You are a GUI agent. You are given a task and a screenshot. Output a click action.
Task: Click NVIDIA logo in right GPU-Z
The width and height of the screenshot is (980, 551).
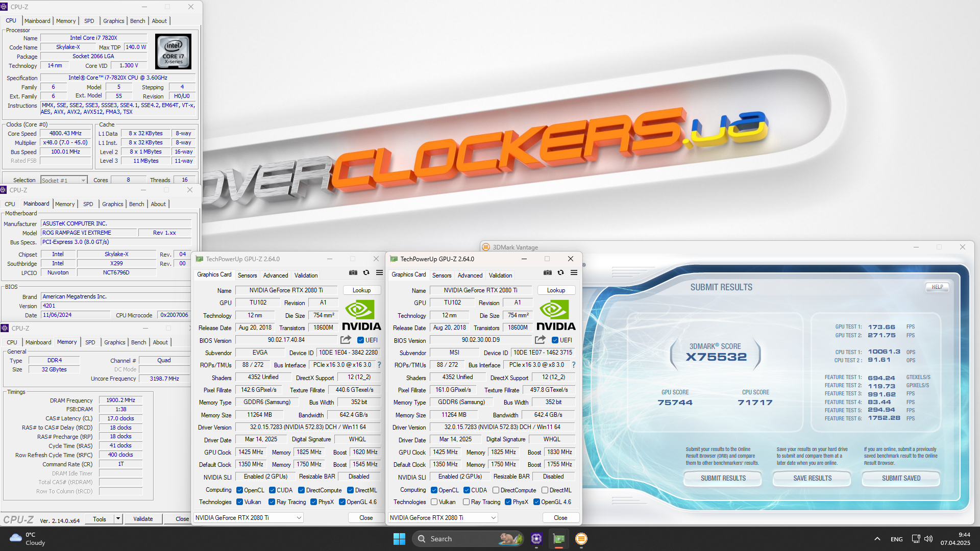point(555,315)
